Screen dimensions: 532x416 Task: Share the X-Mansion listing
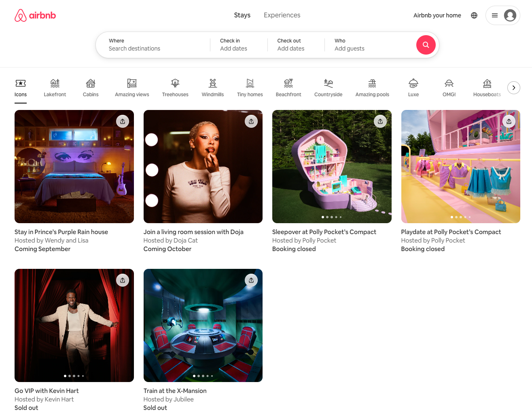(x=251, y=280)
